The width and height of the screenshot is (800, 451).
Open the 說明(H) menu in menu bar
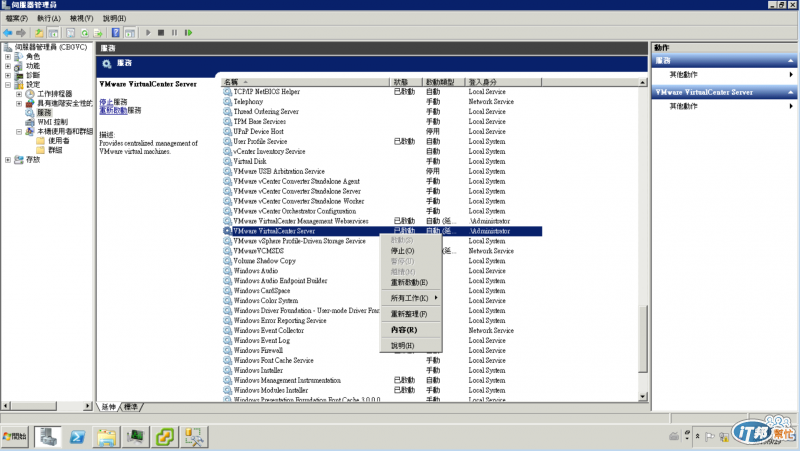pyautogui.click(x=114, y=18)
